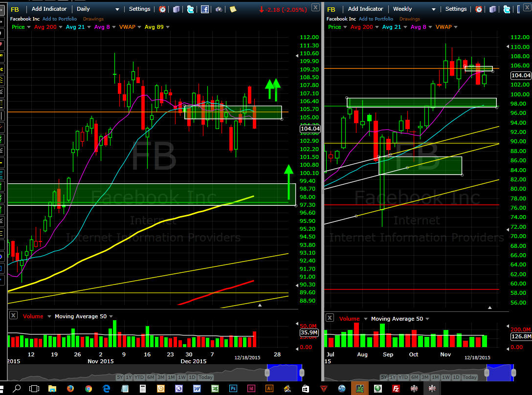Open the alert clock in Daily chart

click(162, 9)
